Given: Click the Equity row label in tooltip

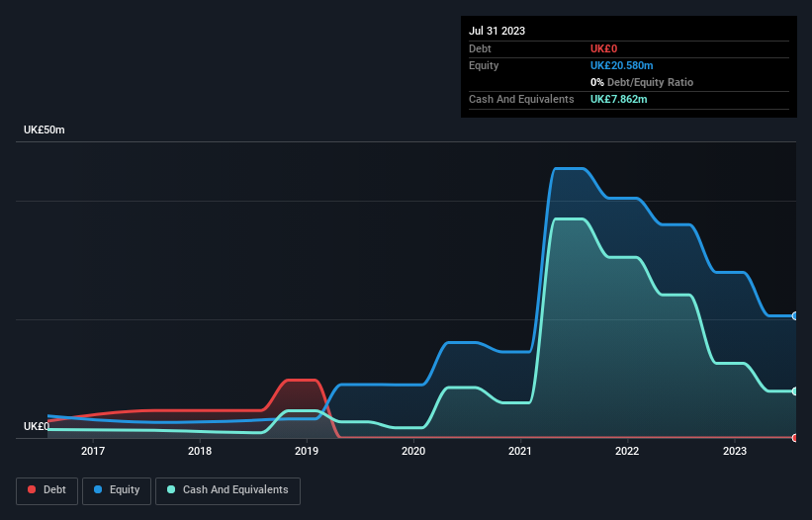Looking at the screenshot, I should pyautogui.click(x=484, y=65).
